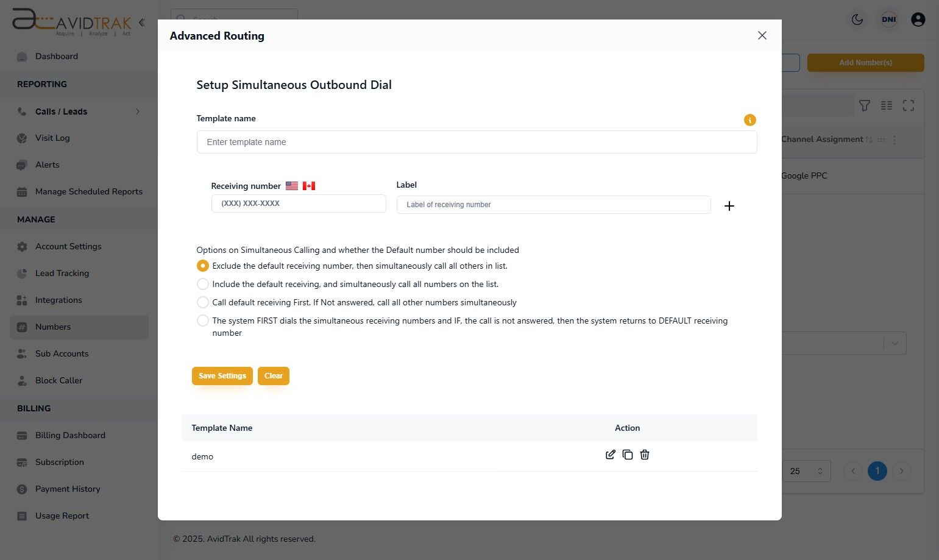Select 'system FIRST dials simultaneous numbers' option
The image size is (939, 560).
[203, 321]
